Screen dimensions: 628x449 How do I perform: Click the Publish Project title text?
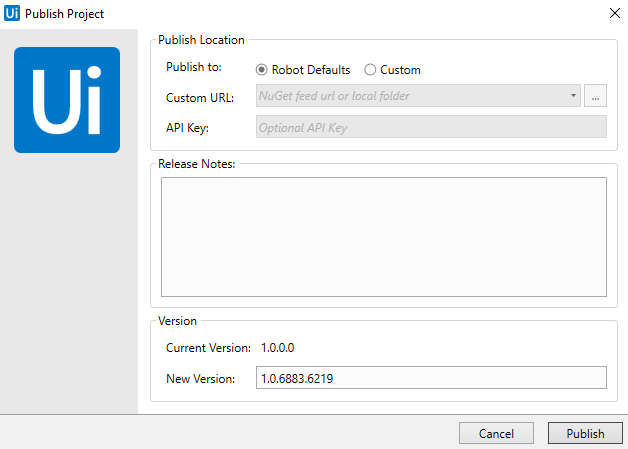(x=64, y=14)
